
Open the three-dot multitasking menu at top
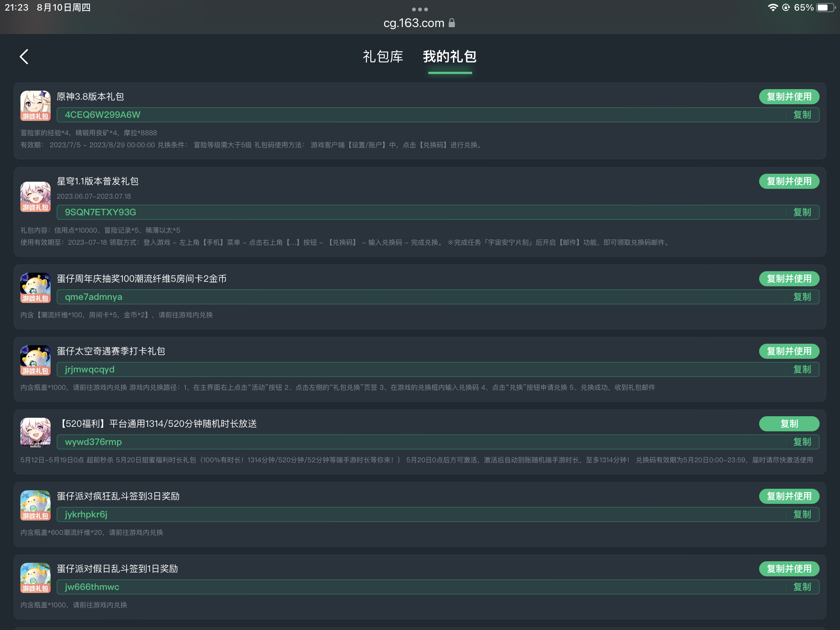click(420, 9)
